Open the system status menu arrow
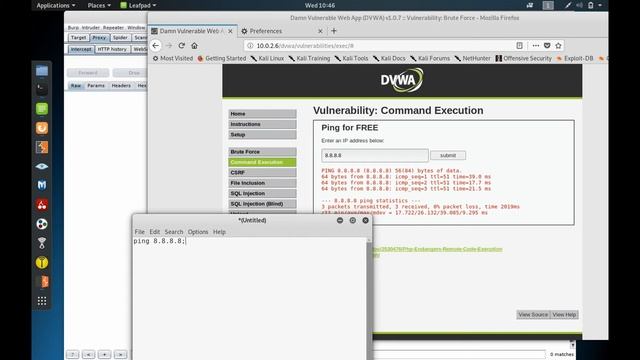This screenshot has width=640, height=360. [x=600, y=5]
